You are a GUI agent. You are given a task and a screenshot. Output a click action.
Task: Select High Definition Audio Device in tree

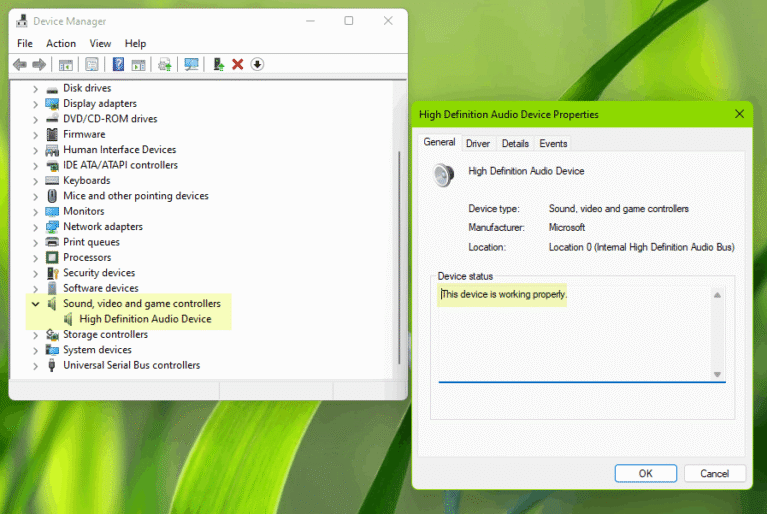(x=145, y=319)
